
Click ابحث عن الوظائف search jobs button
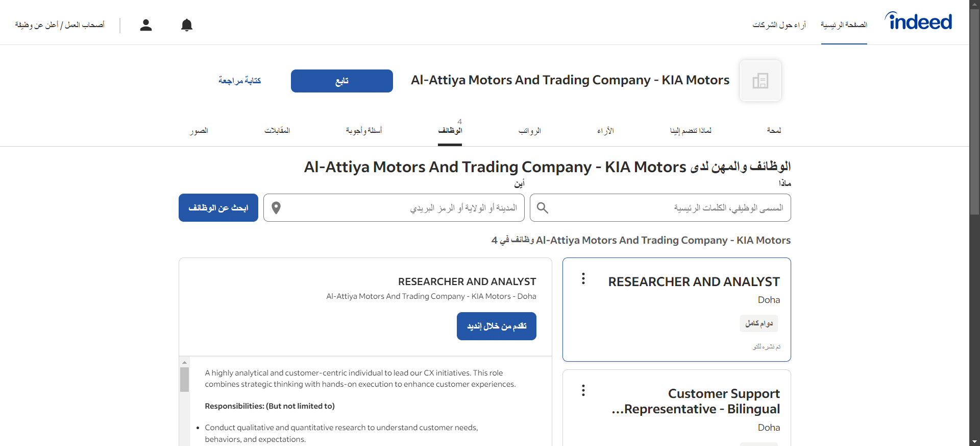point(218,207)
